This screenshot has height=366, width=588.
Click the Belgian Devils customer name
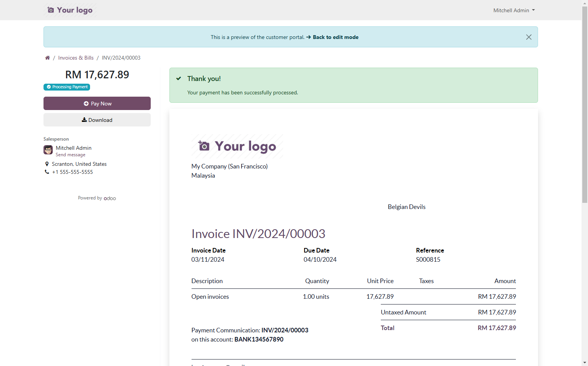407,207
